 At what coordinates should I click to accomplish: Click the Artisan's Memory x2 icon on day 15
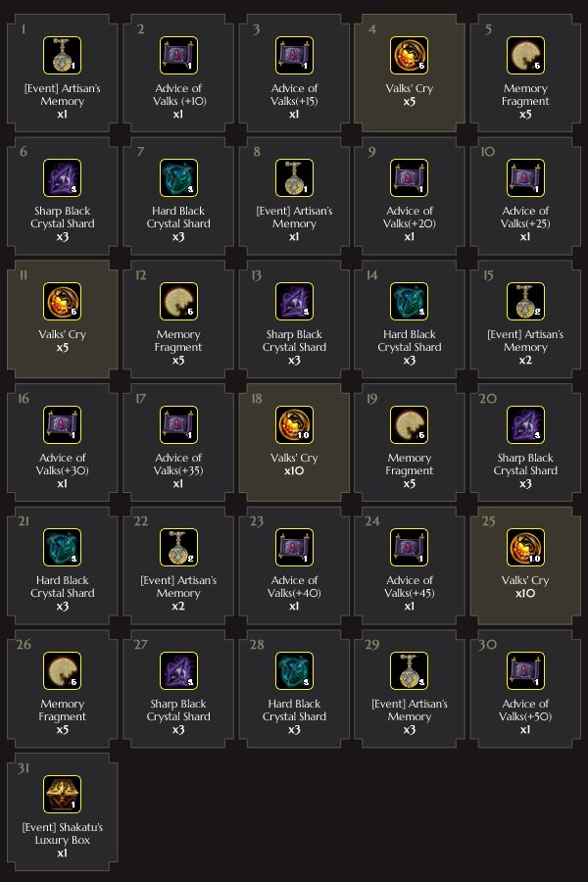[x=525, y=302]
